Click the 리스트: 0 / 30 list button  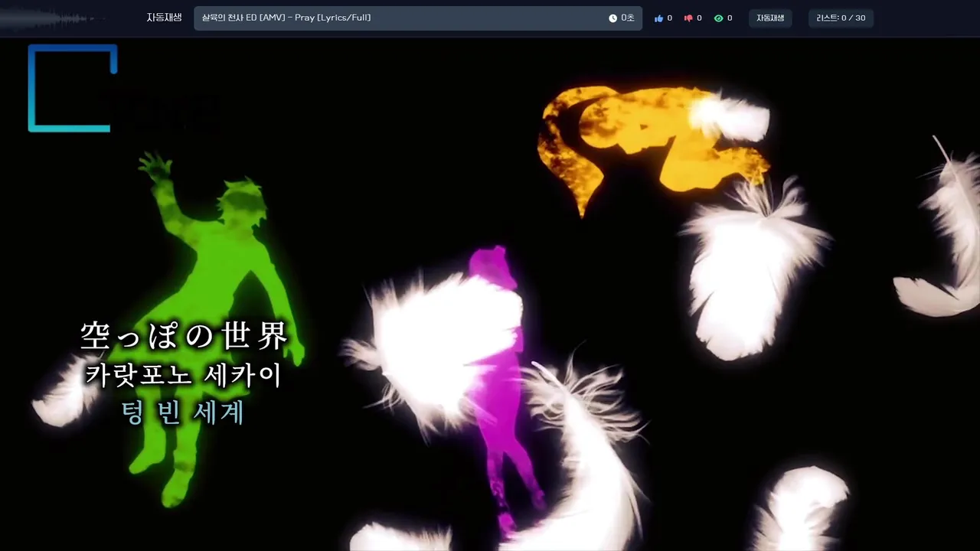(x=841, y=18)
